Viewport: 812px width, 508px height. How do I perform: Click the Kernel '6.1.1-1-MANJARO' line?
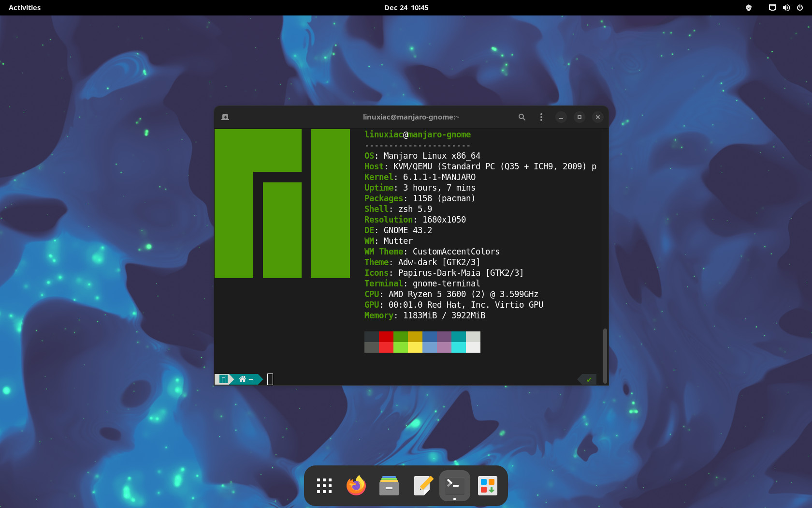420,177
